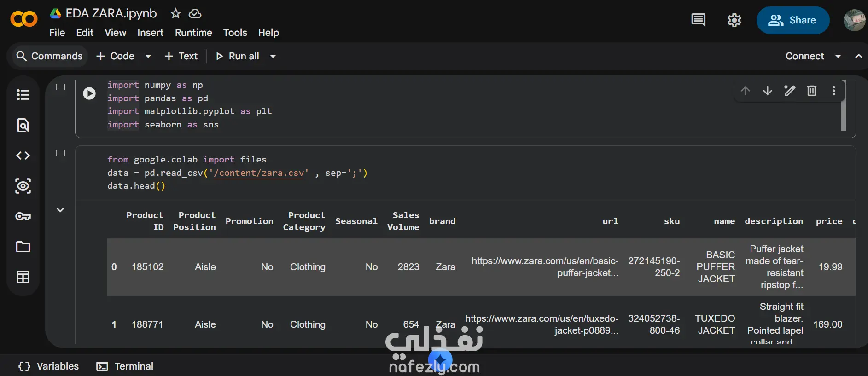Image resolution: width=868 pixels, height=376 pixels.
Task: Click the Google Drive file icon
Action: click(x=56, y=13)
